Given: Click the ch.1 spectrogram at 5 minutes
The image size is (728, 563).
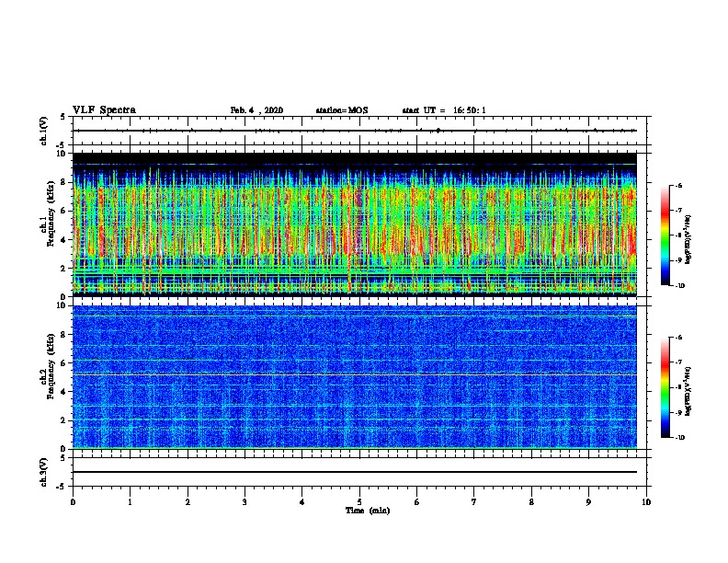Looking at the screenshot, I should [x=359, y=224].
